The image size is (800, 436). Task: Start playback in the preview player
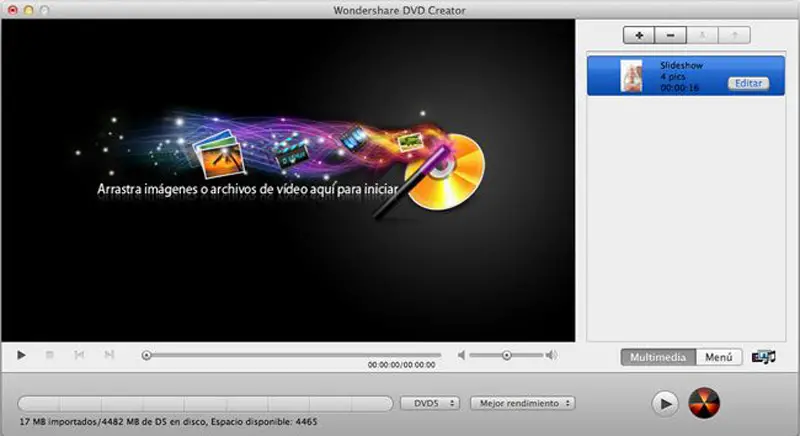tap(21, 355)
